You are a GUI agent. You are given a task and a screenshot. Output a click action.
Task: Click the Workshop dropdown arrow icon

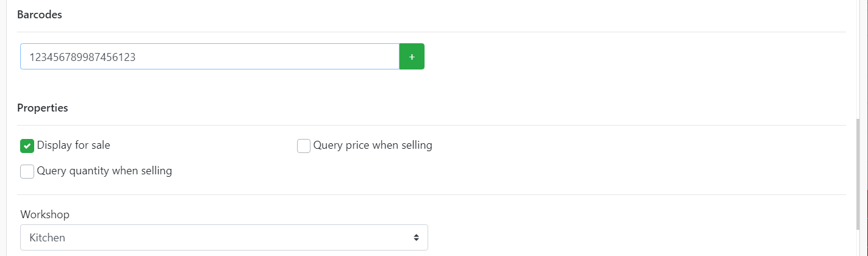click(x=416, y=238)
